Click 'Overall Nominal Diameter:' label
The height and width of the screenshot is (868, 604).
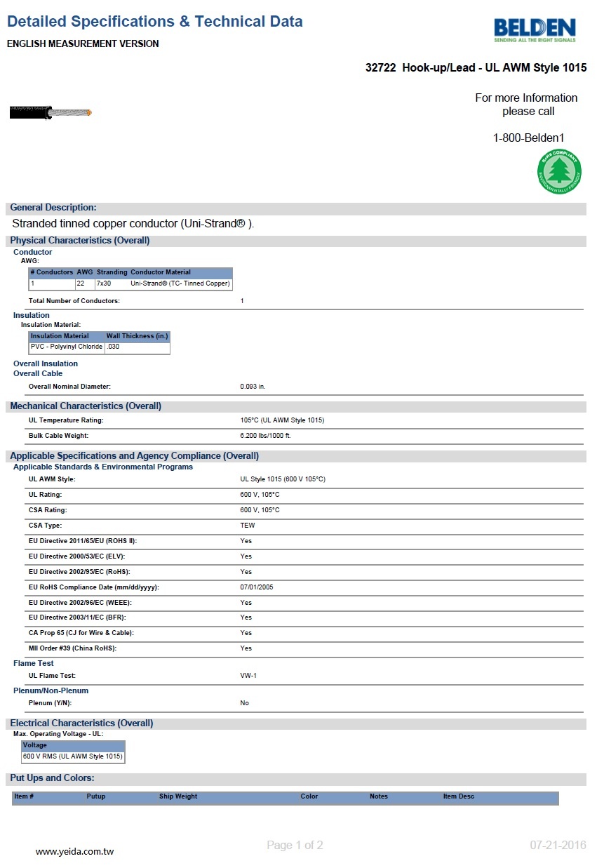(x=69, y=387)
